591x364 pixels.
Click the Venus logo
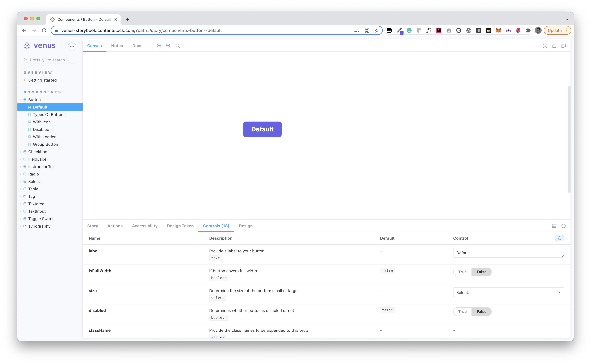pyautogui.click(x=40, y=46)
